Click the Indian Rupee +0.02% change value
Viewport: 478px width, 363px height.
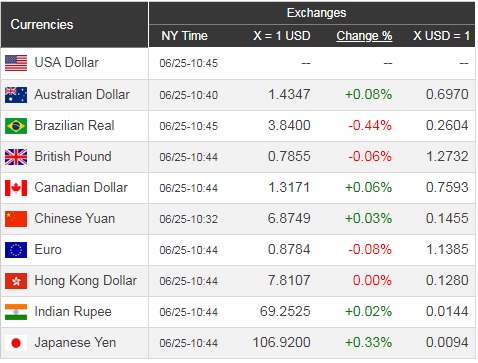pos(368,312)
